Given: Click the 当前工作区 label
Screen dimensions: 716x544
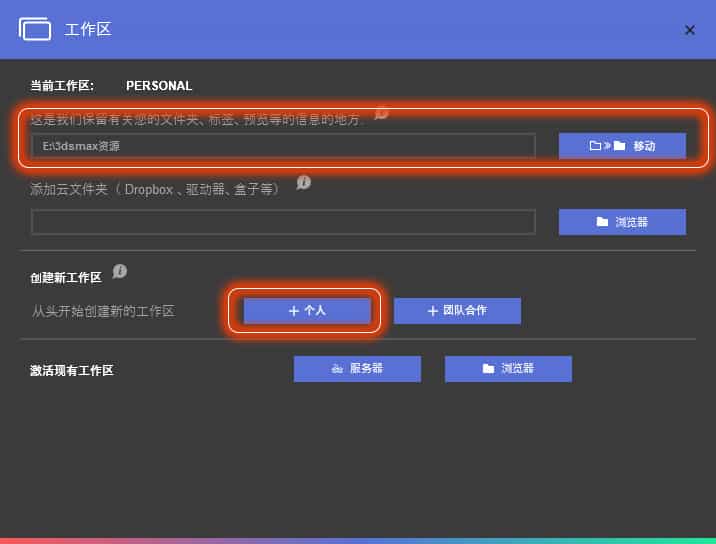Looking at the screenshot, I should [x=62, y=86].
